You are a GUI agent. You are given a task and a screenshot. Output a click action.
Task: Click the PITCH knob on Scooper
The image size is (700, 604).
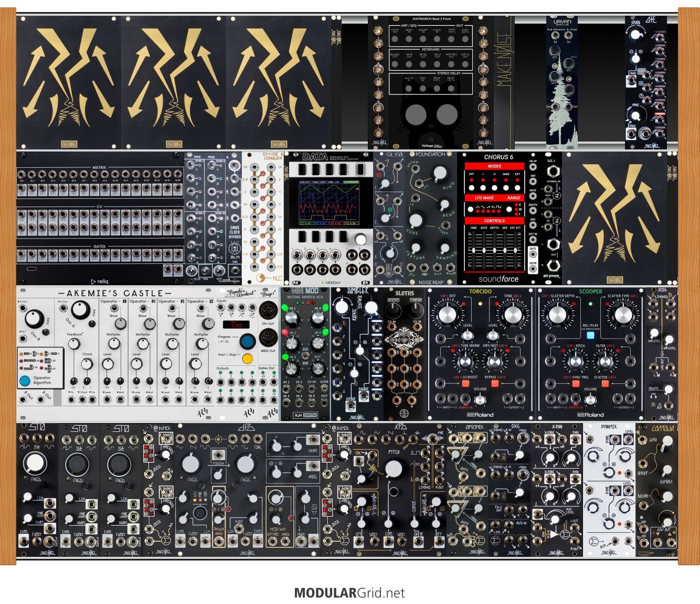pos(576,362)
